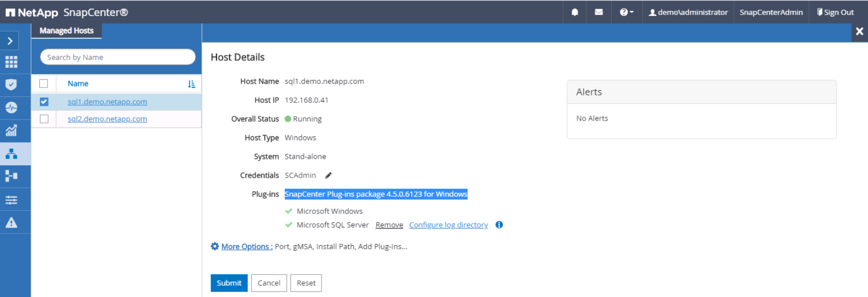Open the Dashboard grid icon
Screen dimensions: 868x297
pos(11,62)
